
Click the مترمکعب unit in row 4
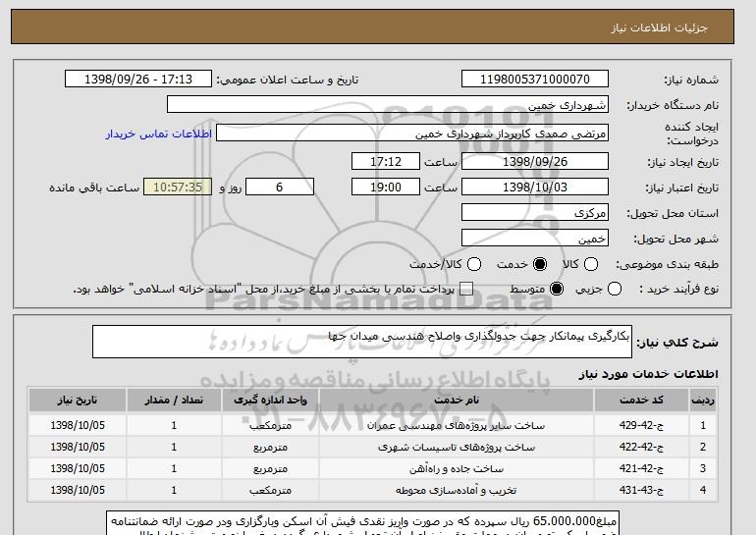(x=270, y=490)
